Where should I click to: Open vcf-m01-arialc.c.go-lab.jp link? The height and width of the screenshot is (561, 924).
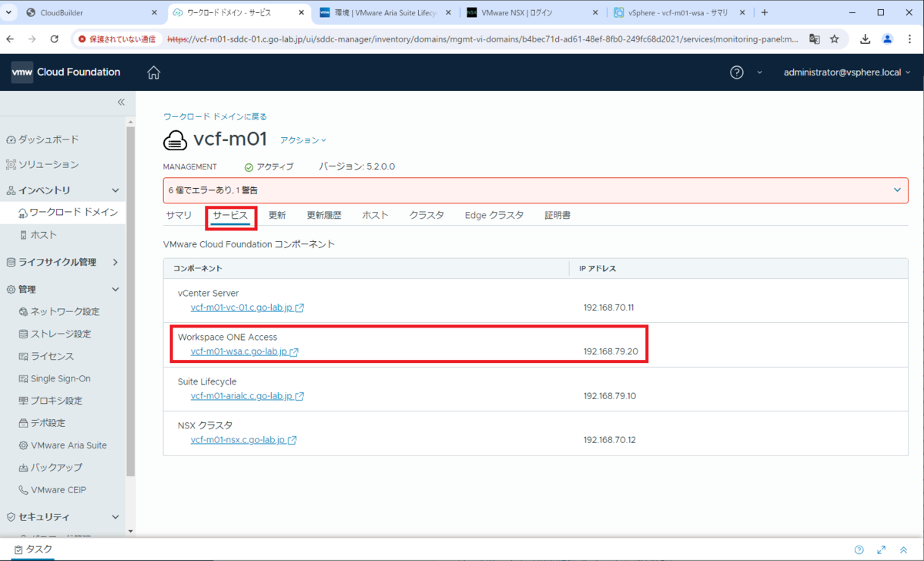coord(241,397)
